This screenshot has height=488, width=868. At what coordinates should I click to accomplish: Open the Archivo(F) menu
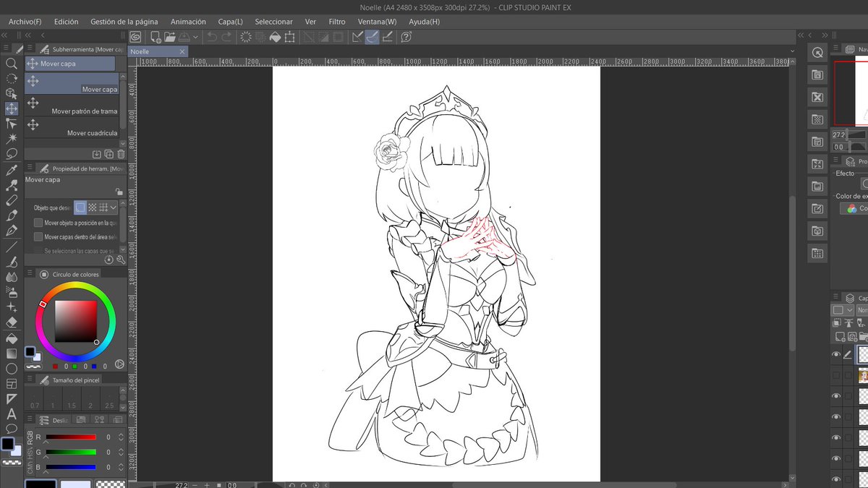click(25, 22)
